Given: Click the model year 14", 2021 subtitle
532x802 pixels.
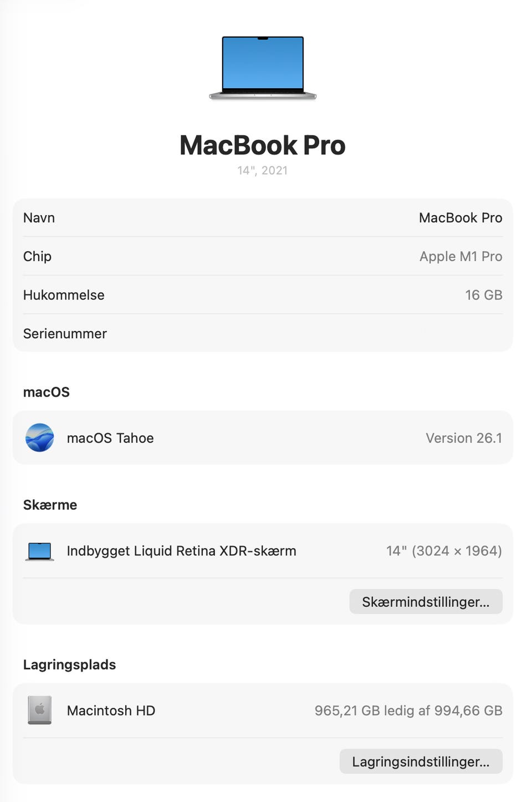Looking at the screenshot, I should pyautogui.click(x=263, y=170).
